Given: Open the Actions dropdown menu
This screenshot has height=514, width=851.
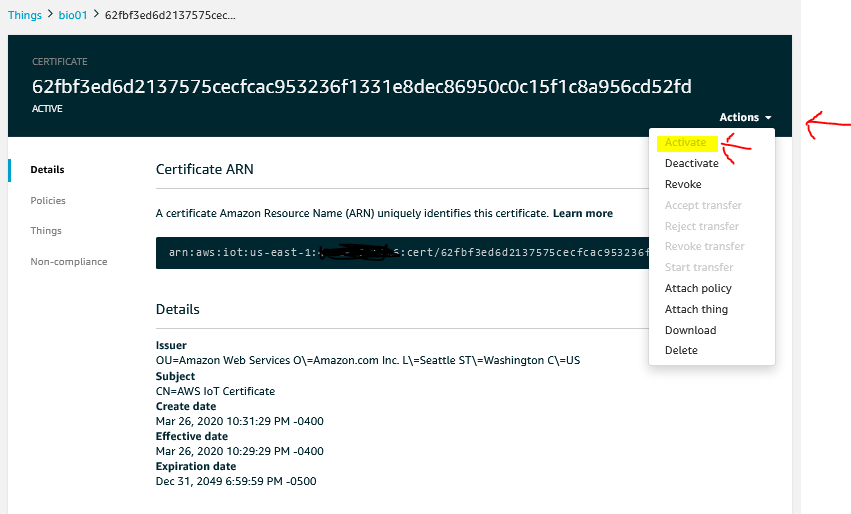Looking at the screenshot, I should [744, 118].
